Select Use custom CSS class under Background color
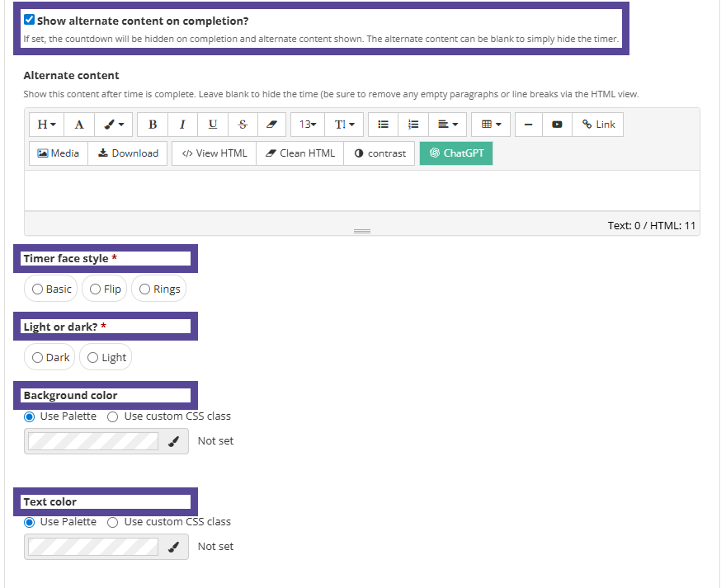The height and width of the screenshot is (588, 726). coord(112,416)
